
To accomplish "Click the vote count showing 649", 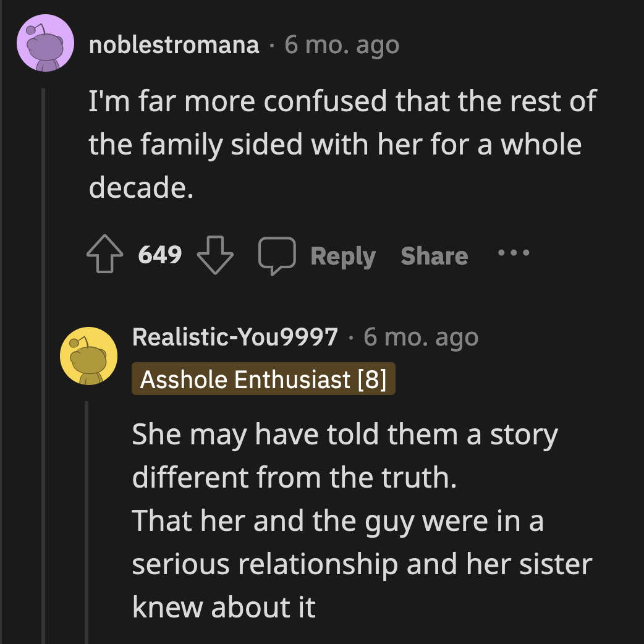I will point(161,254).
